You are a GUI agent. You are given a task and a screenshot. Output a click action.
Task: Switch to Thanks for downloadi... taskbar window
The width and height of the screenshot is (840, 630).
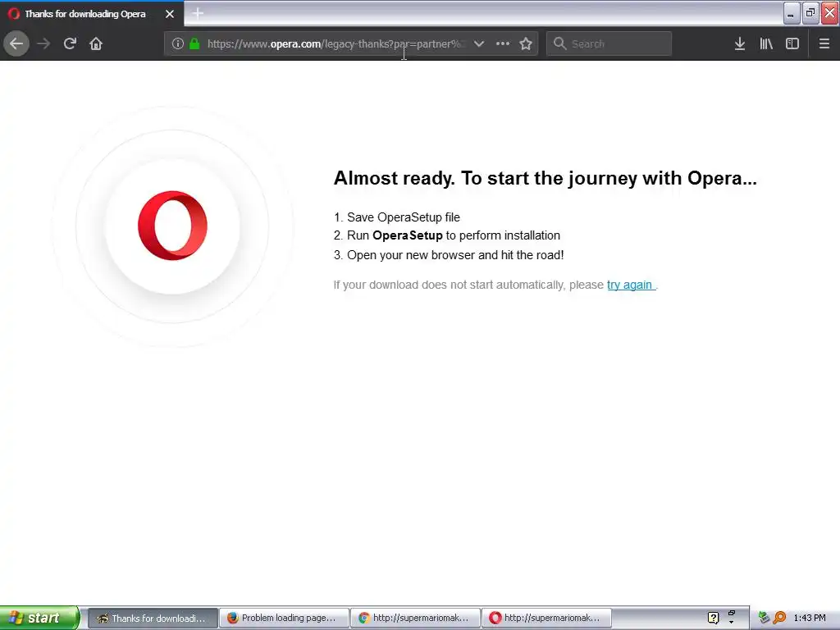153,619
